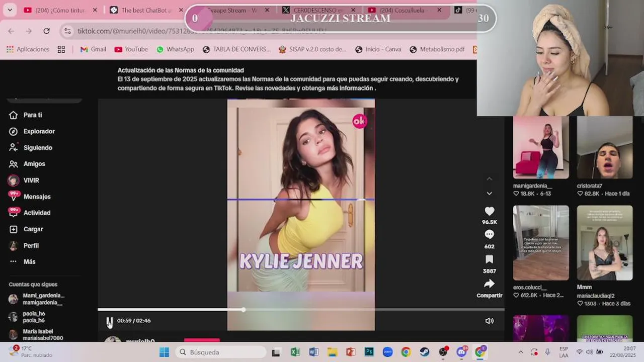Screen dimensions: 644x362
Task: Like the video with heart icon
Action: 489,212
